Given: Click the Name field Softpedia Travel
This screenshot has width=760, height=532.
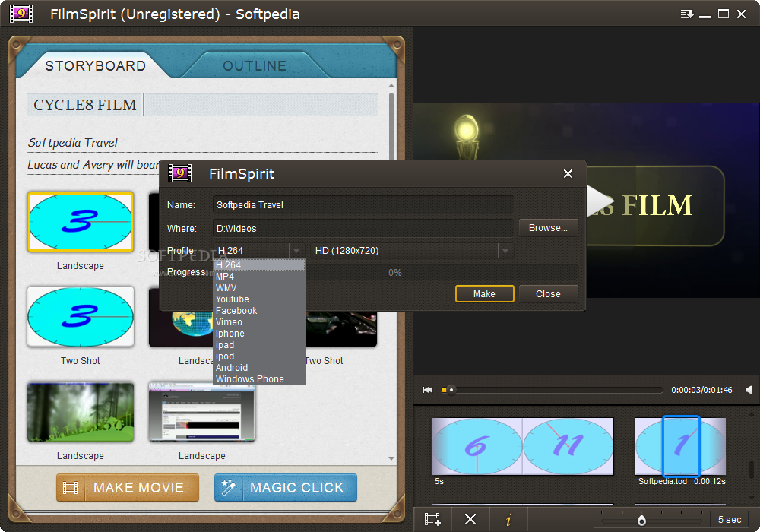Looking at the screenshot, I should point(363,205).
